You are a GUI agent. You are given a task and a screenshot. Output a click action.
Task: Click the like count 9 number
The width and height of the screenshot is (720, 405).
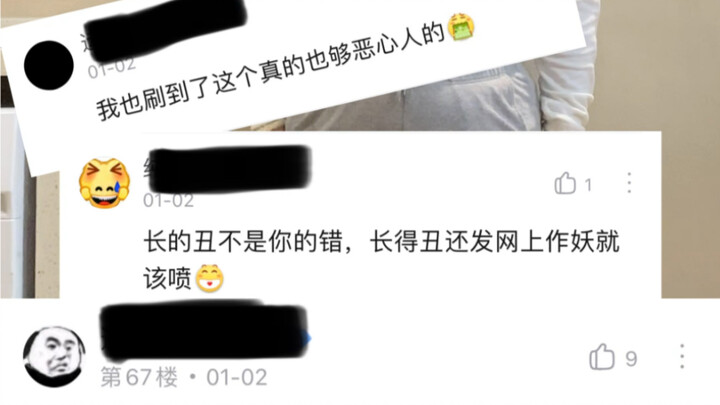point(631,359)
